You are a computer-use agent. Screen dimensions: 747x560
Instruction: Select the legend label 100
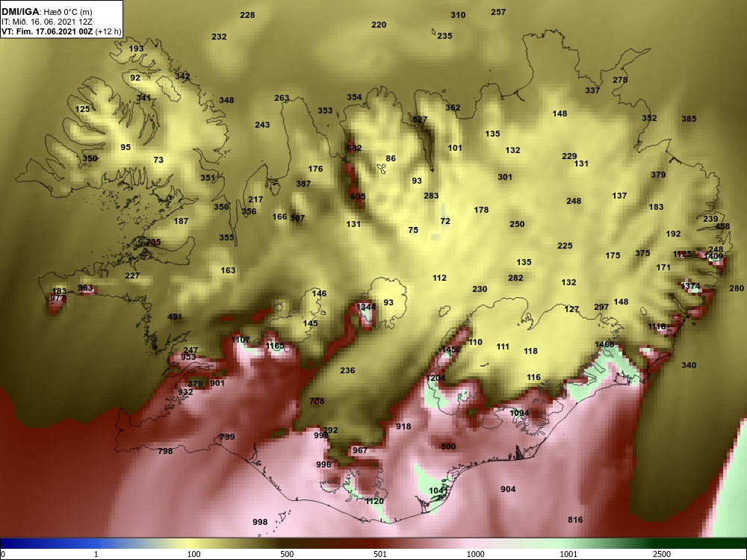point(193,554)
